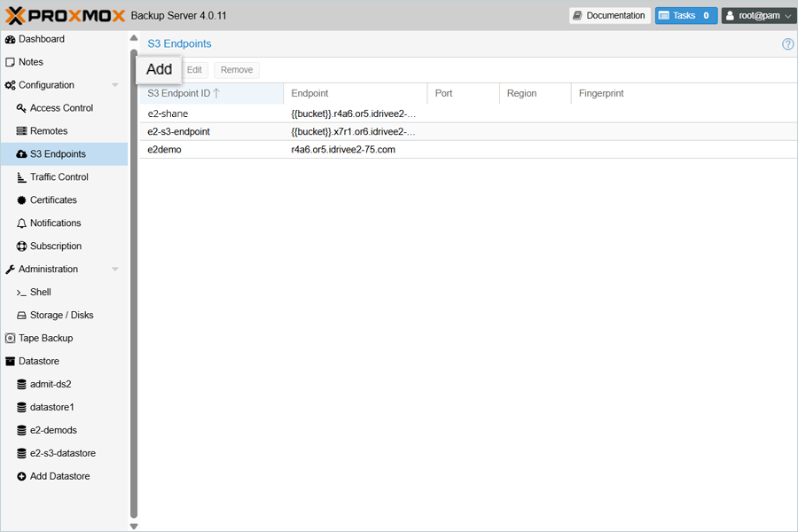Collapse the Configuration section arrow
This screenshot has height=532, width=798.
pyautogui.click(x=114, y=85)
